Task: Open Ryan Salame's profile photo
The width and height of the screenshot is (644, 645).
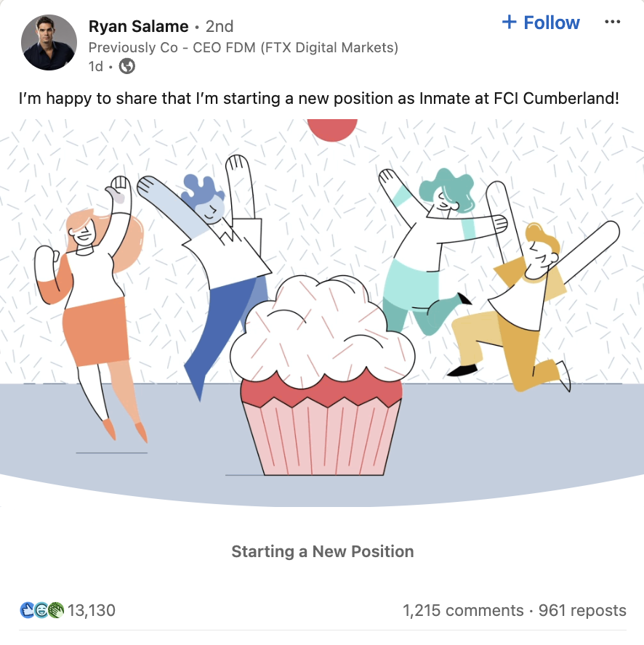Action: 49,42
